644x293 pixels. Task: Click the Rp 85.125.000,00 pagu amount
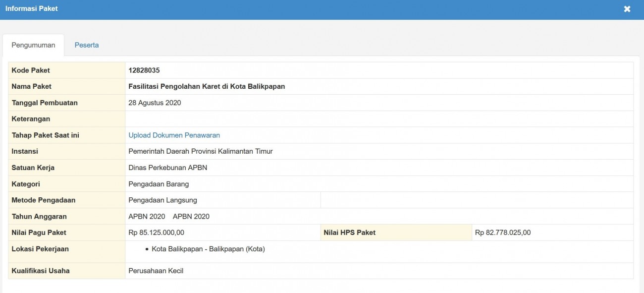pyautogui.click(x=156, y=233)
